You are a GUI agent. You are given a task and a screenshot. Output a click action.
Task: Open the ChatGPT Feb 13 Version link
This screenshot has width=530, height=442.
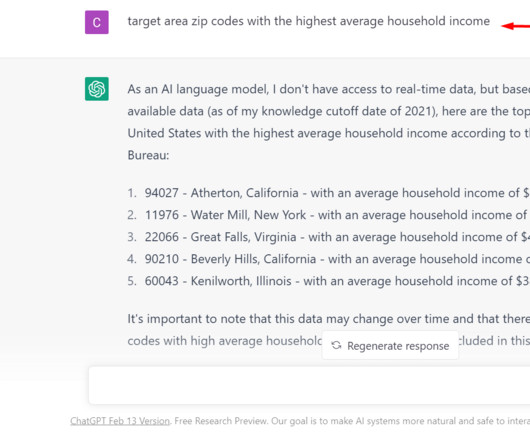tap(120, 421)
